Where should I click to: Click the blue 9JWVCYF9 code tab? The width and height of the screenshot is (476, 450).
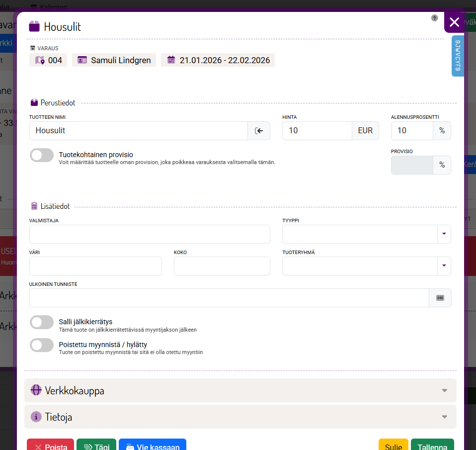coord(458,56)
